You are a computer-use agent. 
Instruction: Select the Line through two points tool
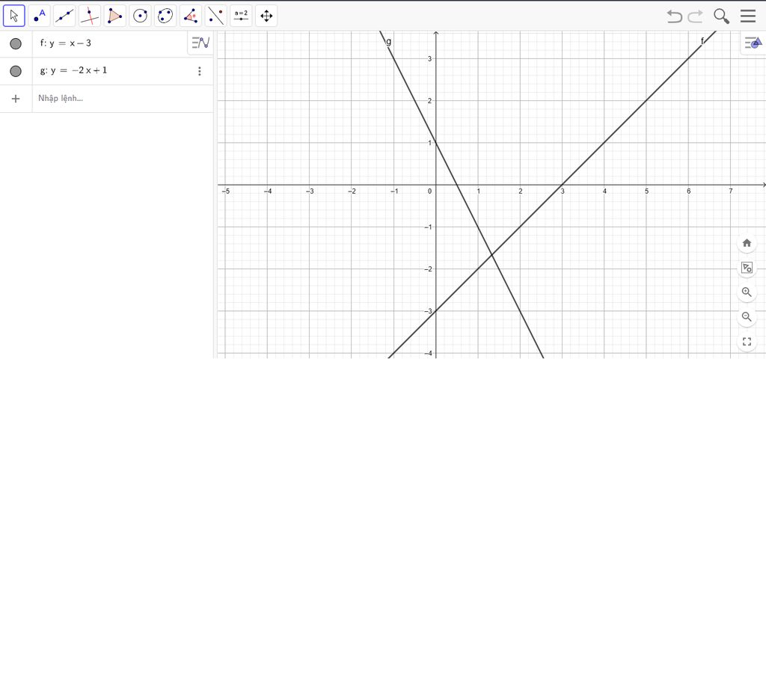pos(64,16)
